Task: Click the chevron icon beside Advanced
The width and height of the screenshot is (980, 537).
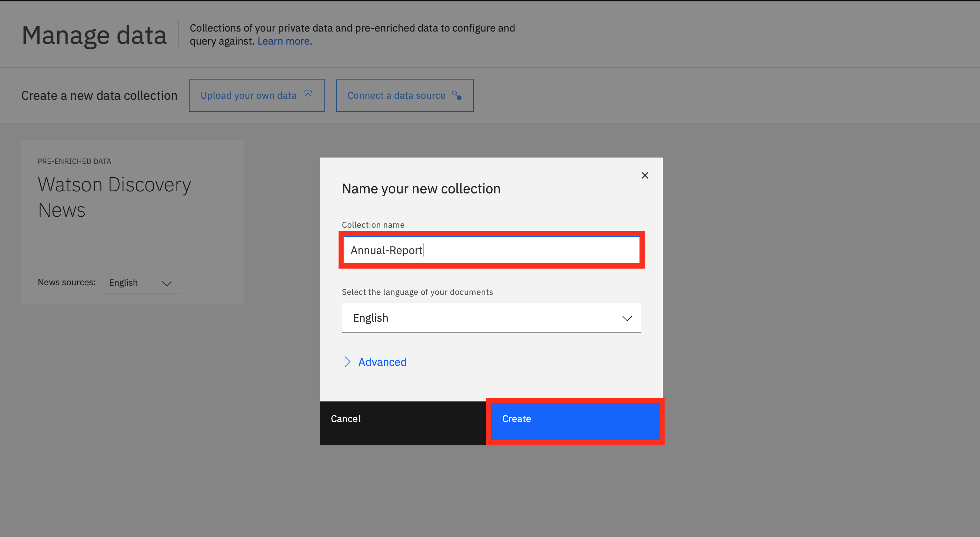Action: click(347, 361)
